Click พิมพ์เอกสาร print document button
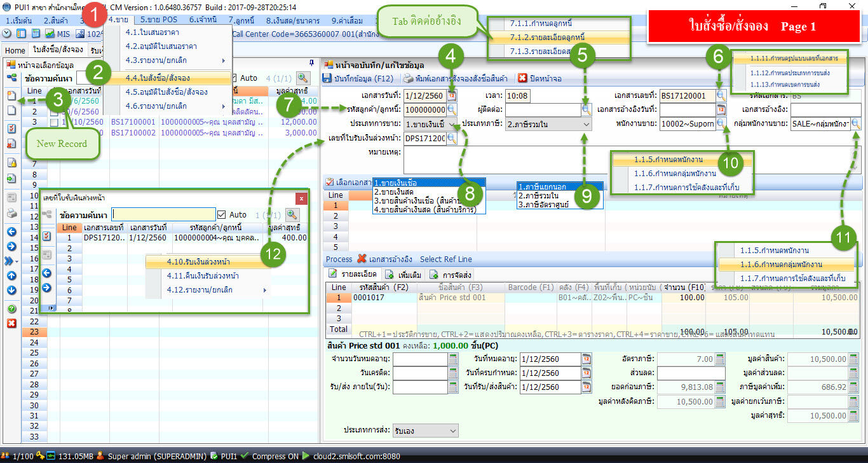Image resolution: width=868 pixels, height=463 pixels. tap(456, 78)
